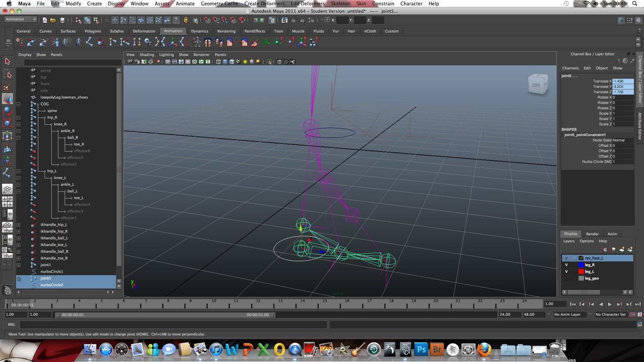Click the Translate X value field
The height and width of the screenshot is (362, 644).
click(623, 81)
